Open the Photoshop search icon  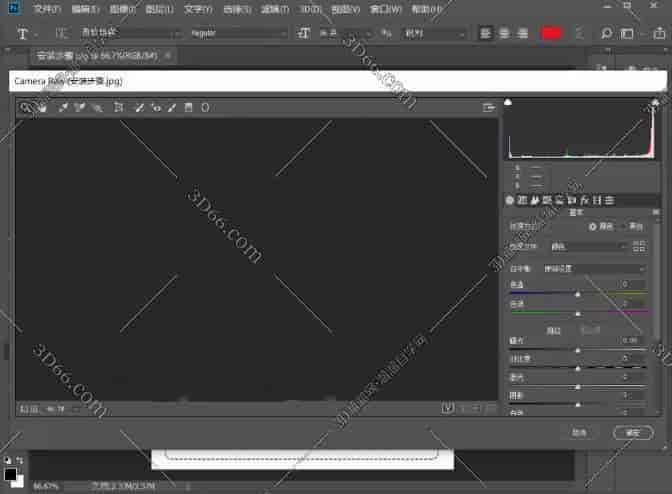pos(606,33)
